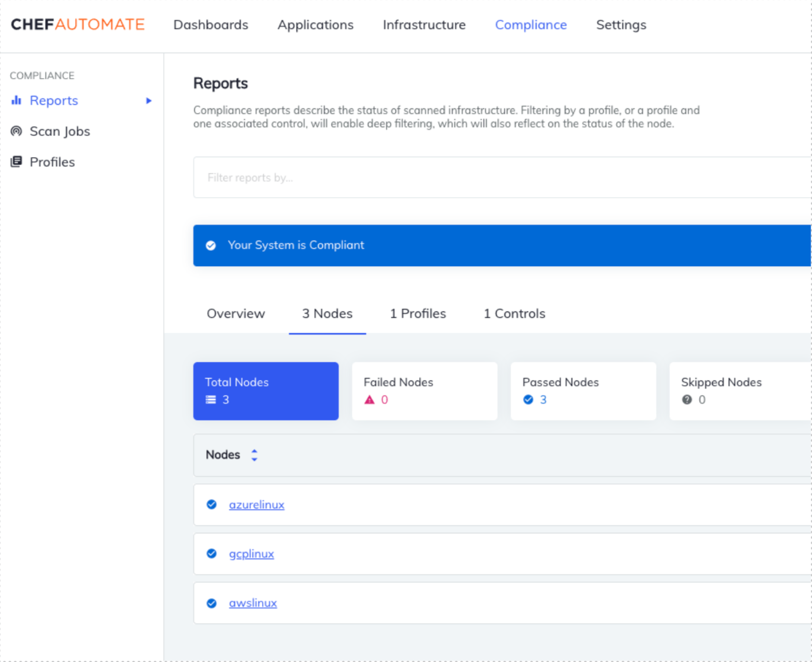Image resolution: width=812 pixels, height=662 pixels.
Task: Expand the Reports sidebar arrow
Action: pos(149,101)
